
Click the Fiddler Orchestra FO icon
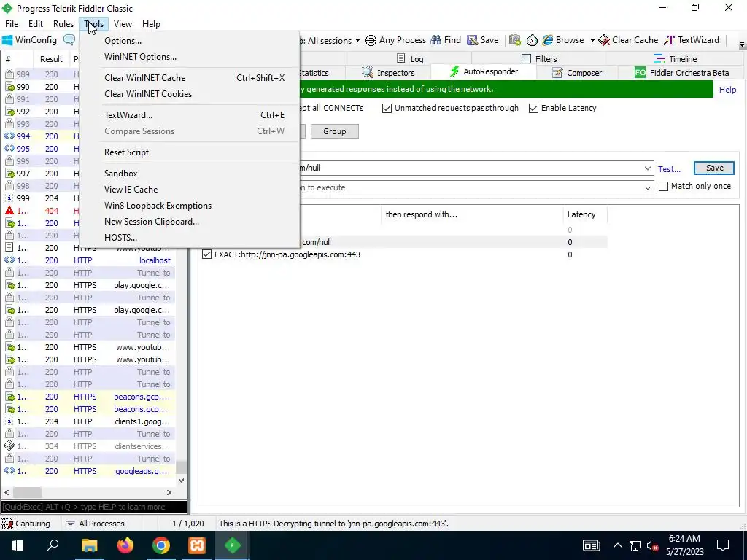pos(640,72)
